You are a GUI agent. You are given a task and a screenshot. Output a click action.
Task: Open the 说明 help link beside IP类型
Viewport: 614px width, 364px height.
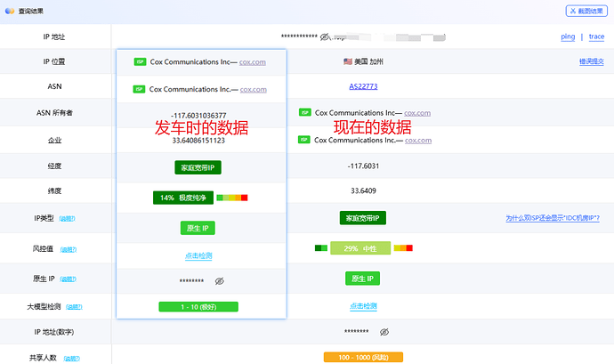[67, 219]
